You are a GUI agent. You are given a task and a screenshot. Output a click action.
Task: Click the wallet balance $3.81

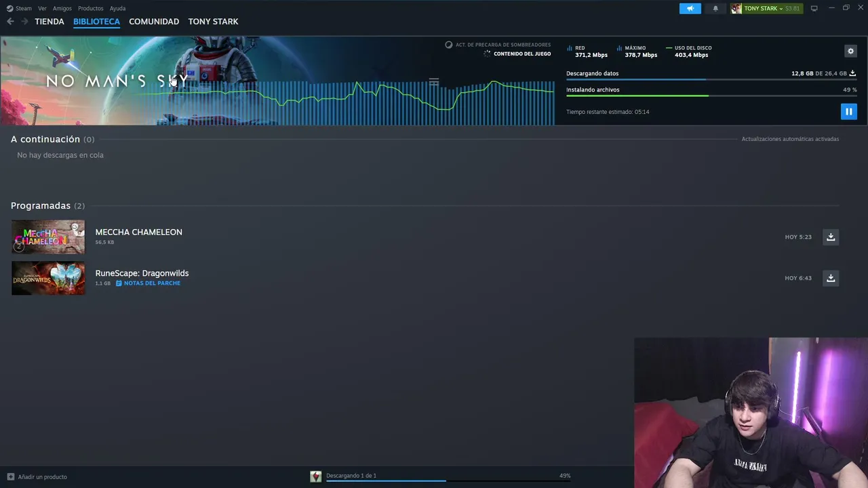coord(792,8)
